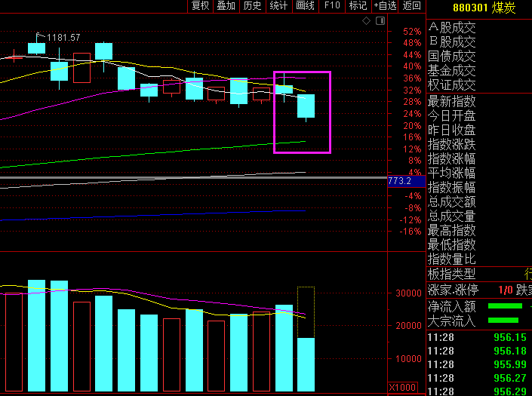Click the 1181.57 high-price flag marker
This screenshot has height=396, width=532.
coord(58,37)
